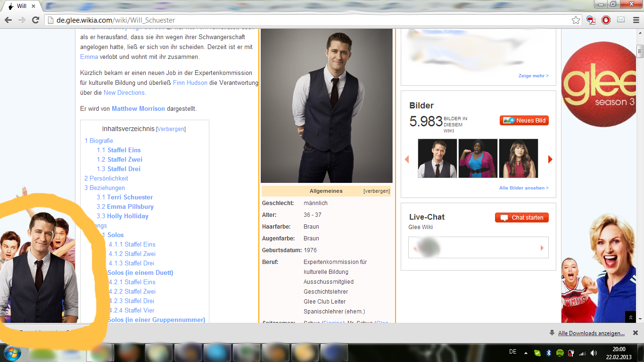Show next images with the right arrow
Image resolution: width=644 pixels, height=362 pixels.
550,159
